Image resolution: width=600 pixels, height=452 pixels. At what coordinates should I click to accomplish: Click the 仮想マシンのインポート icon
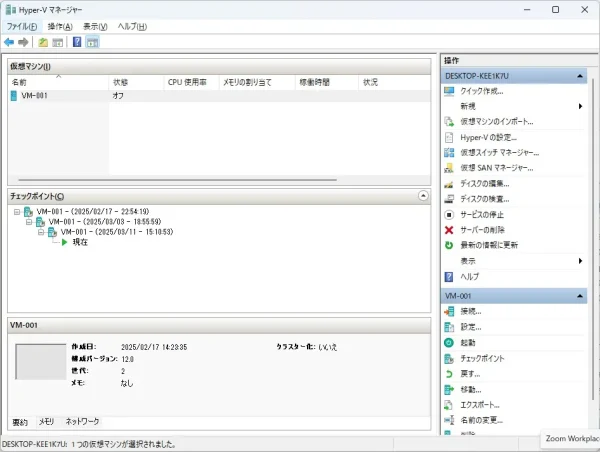click(449, 122)
